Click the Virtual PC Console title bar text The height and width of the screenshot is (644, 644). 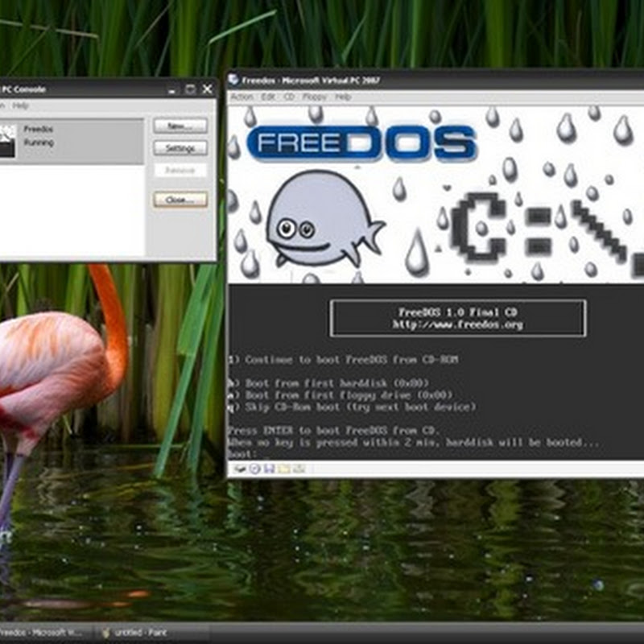click(23, 89)
